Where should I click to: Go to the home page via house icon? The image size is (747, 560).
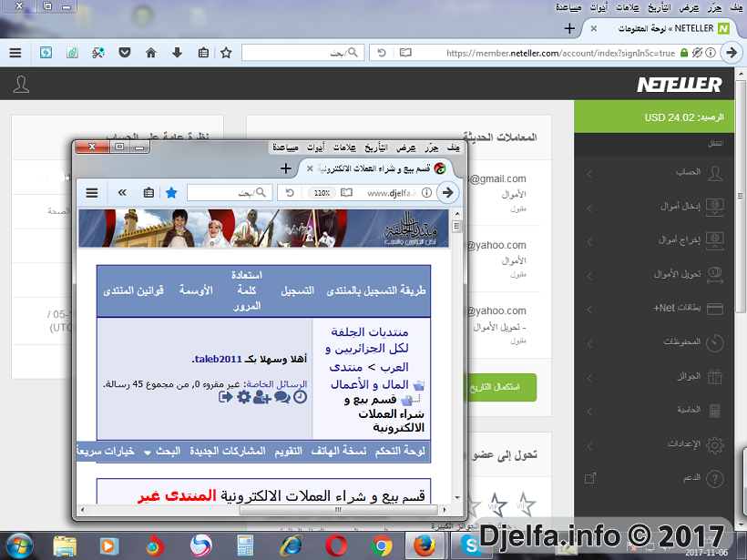coord(150,53)
